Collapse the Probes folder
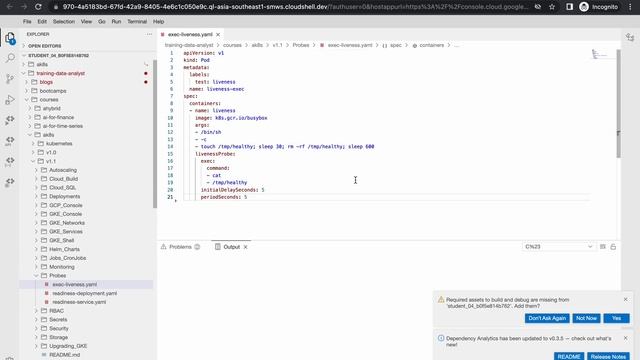Screen dimensions: 640x360 [x=58, y=276]
